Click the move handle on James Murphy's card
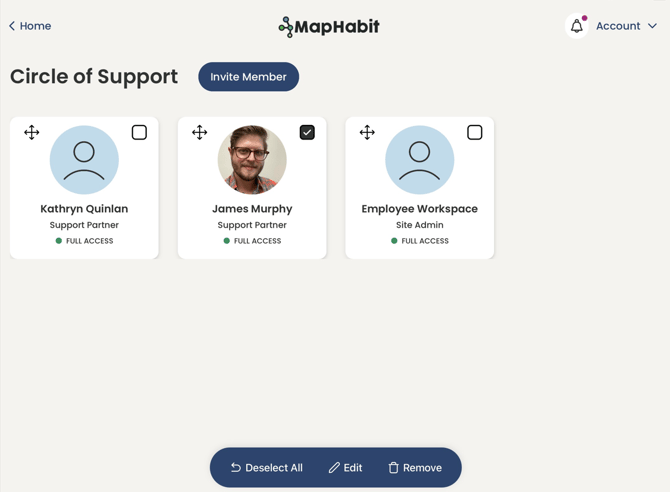Screen dimensions: 670x492 point(200,132)
